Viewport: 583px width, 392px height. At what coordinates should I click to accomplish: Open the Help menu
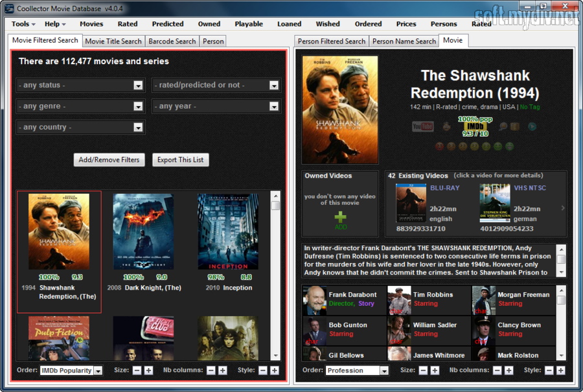[55, 24]
